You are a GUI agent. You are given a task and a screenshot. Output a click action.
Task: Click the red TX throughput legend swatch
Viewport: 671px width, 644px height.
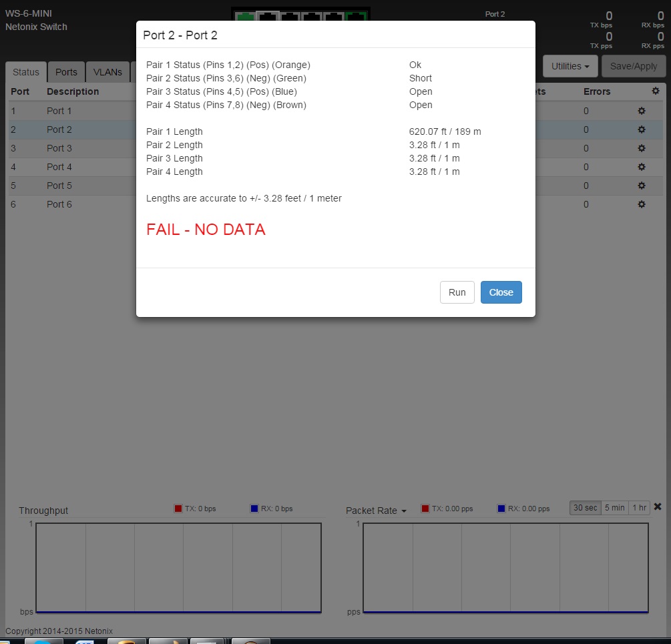(178, 509)
